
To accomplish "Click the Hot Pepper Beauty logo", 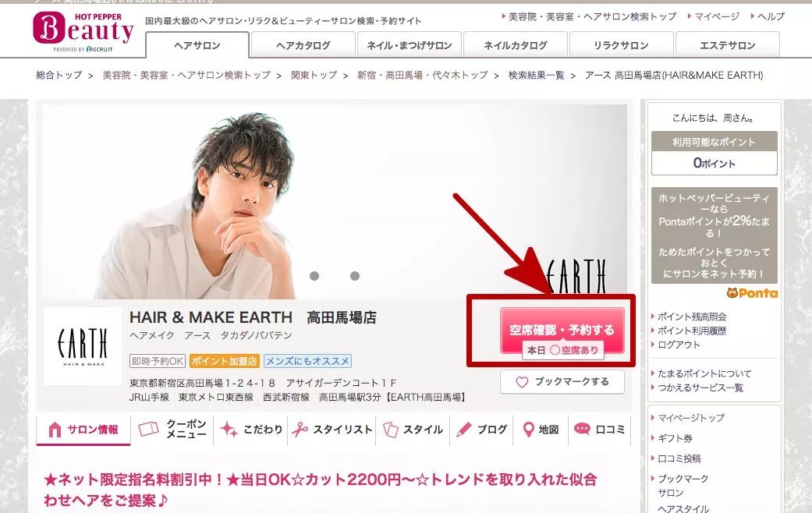I will (x=83, y=32).
